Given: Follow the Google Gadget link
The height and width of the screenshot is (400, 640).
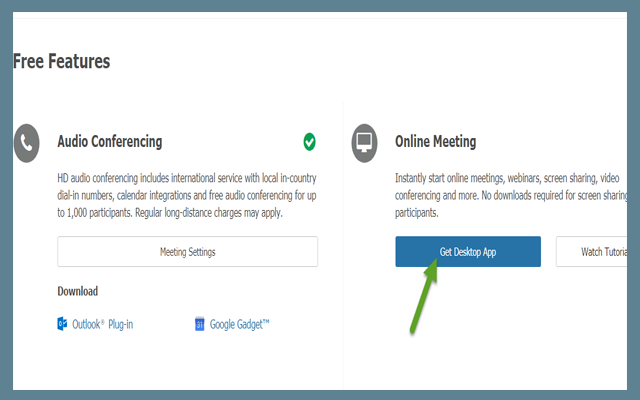Looking at the screenshot, I should click(240, 323).
